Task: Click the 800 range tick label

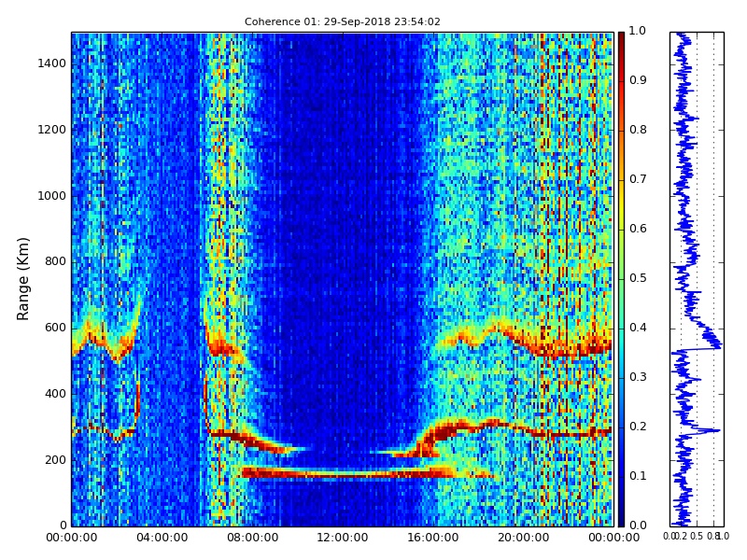Action: tap(56, 261)
